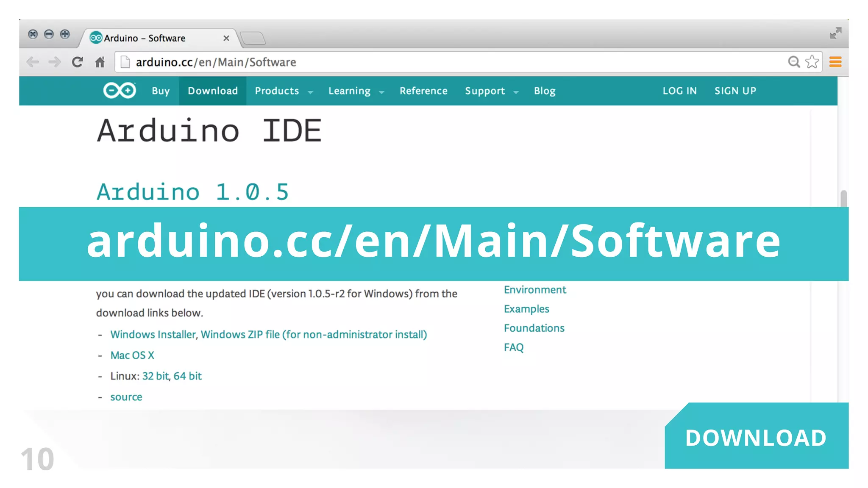Open the Foundations link
Viewport: 868px width, 488px height.
point(534,328)
